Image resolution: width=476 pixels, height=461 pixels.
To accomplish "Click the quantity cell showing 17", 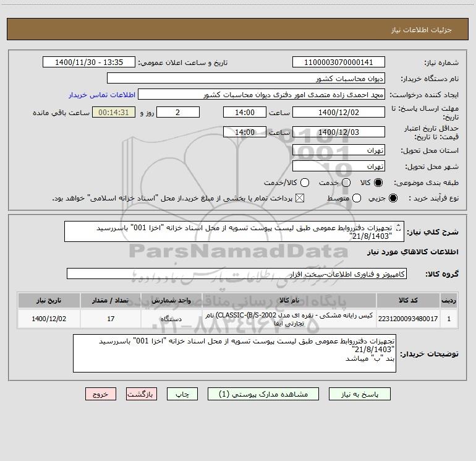I will [x=111, y=319].
